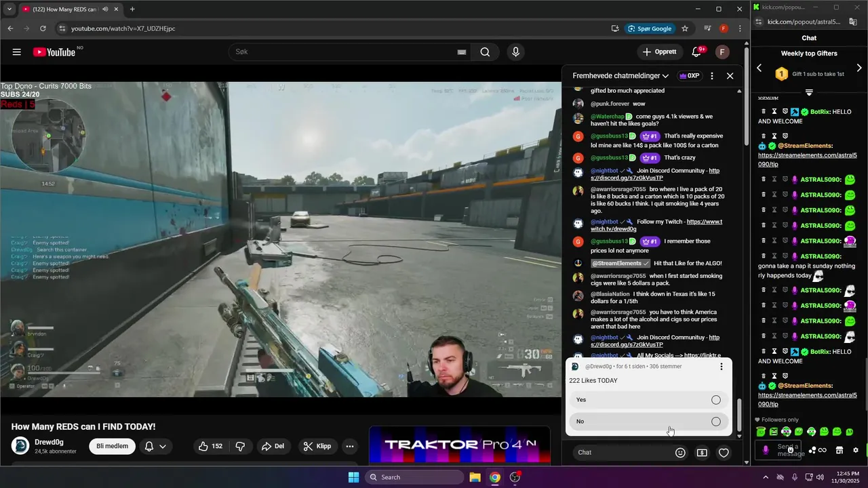Dislike the video
Viewport: 868px width, 488px height.
(240, 446)
